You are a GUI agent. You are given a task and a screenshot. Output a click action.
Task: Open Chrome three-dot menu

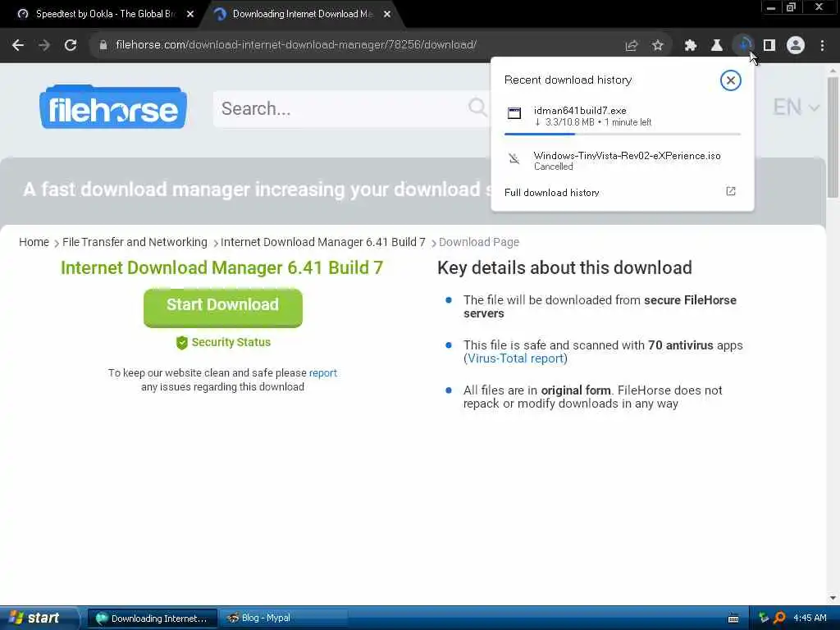click(822, 46)
